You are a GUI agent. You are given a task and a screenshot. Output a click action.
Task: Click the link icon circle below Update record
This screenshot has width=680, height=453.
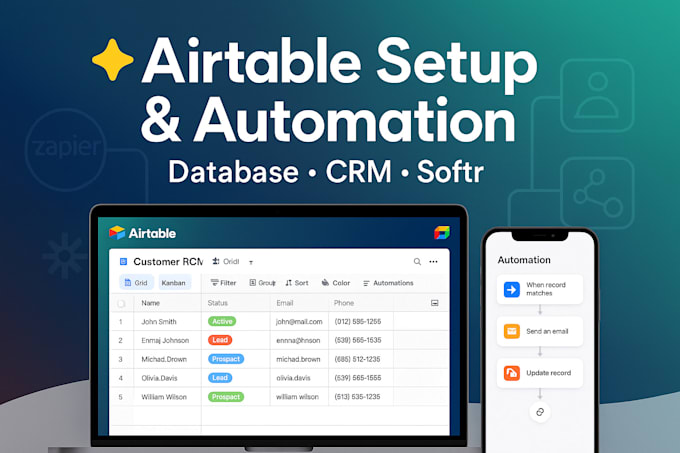540,412
